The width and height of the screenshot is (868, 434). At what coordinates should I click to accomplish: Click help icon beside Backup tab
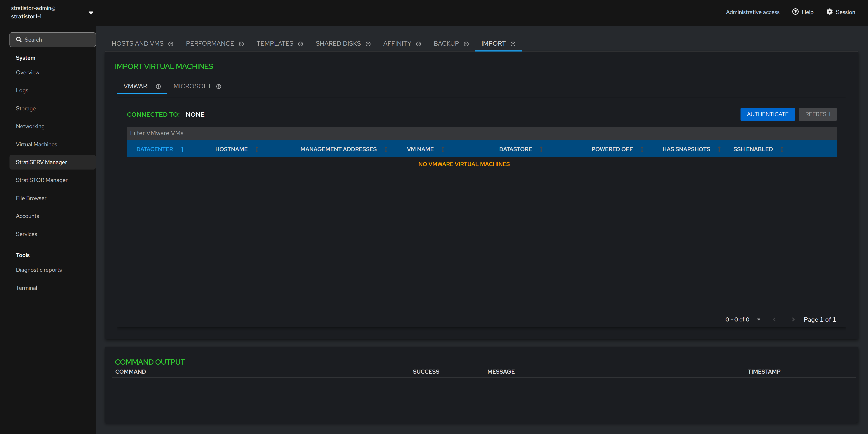pyautogui.click(x=466, y=44)
